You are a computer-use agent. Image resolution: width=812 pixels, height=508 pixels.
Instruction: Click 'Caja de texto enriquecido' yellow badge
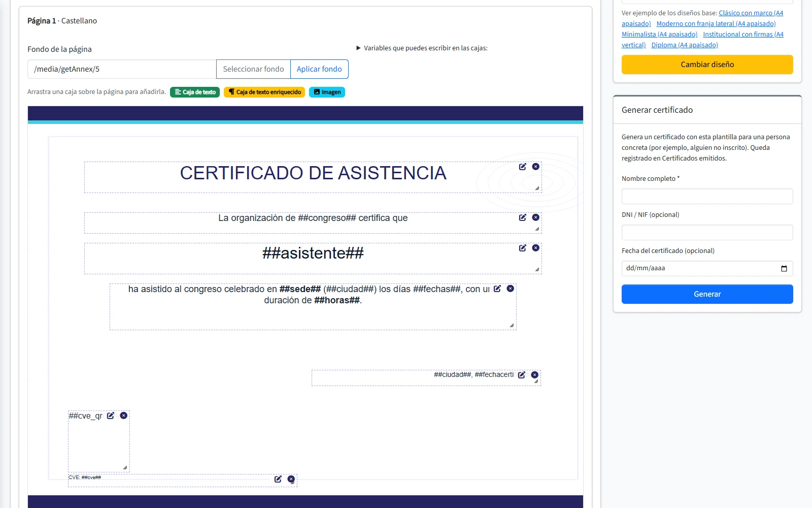point(264,92)
